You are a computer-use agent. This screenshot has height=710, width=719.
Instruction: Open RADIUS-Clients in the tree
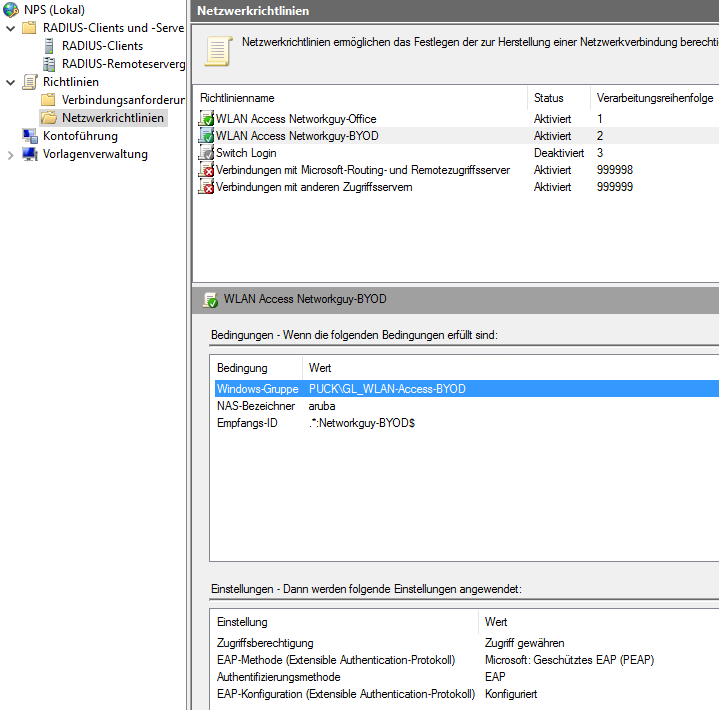coord(102,46)
